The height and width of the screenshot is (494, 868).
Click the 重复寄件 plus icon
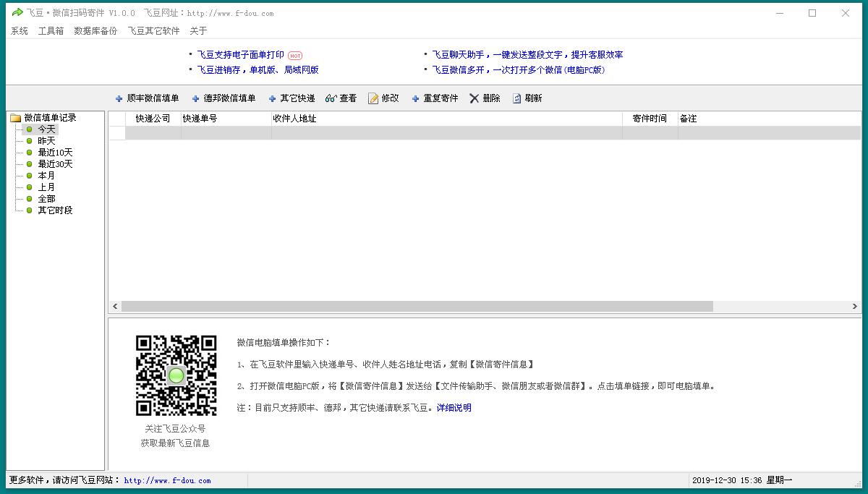point(416,98)
